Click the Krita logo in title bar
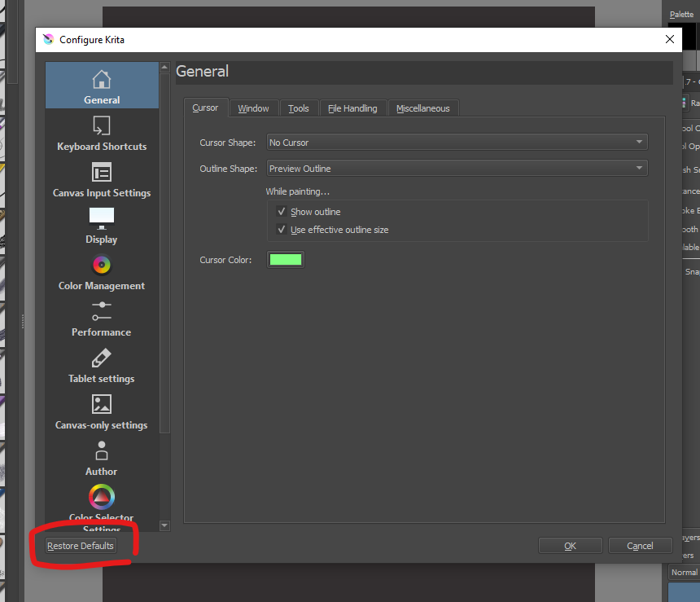 48,39
